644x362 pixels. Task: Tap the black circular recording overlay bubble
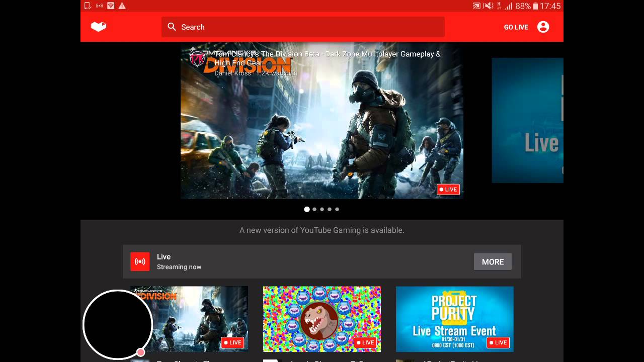point(118,325)
